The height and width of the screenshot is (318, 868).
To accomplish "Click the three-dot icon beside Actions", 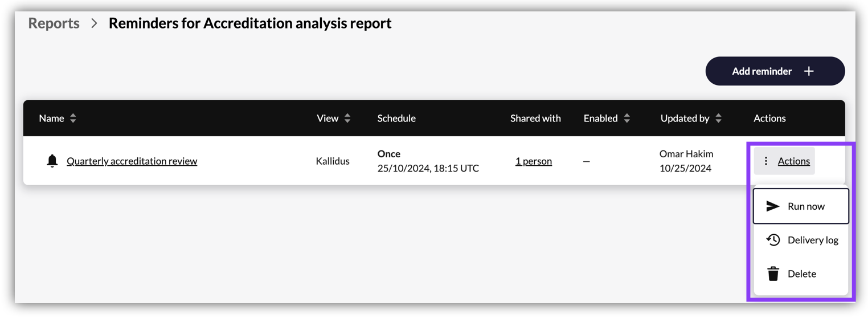I will pos(766,161).
